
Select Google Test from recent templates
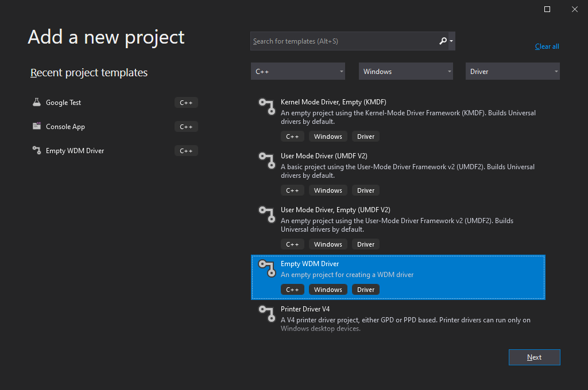point(63,103)
